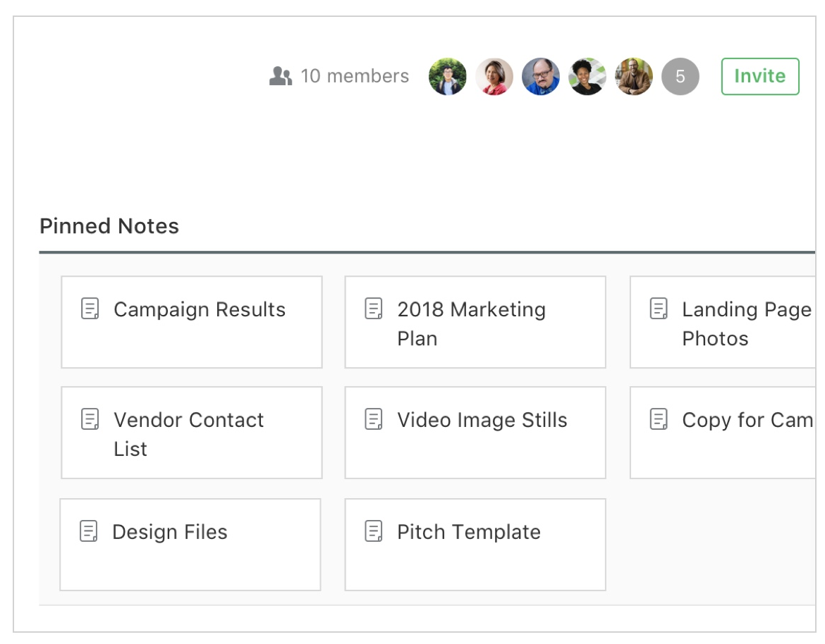Click the Invite button

tap(759, 76)
